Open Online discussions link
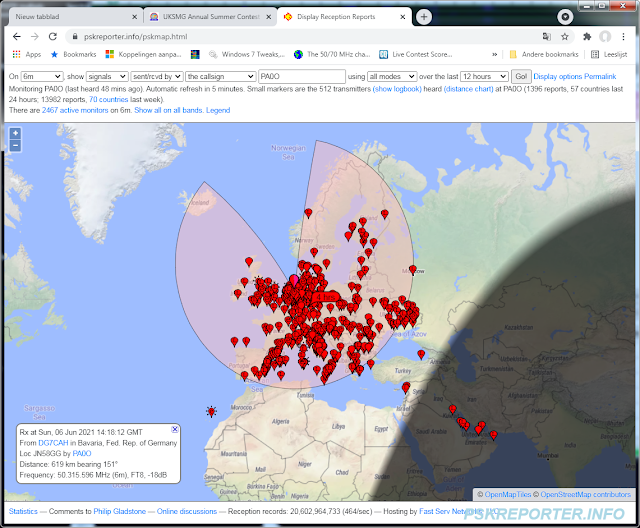The width and height of the screenshot is (640, 528). click(x=187, y=511)
